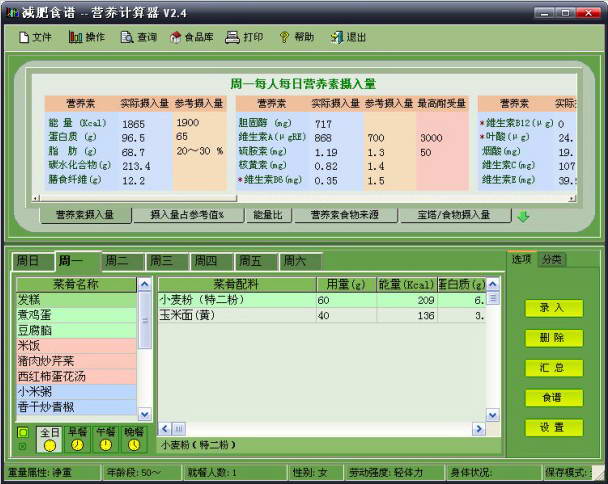Select the 全日 all-day meal toggle
608x484 pixels.
48,439
